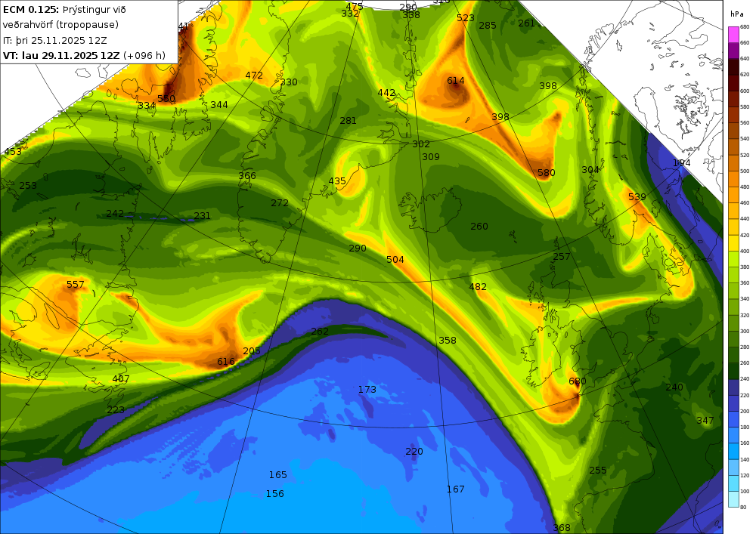Click the map value '442'
The width and height of the screenshot is (756, 534).
(386, 92)
